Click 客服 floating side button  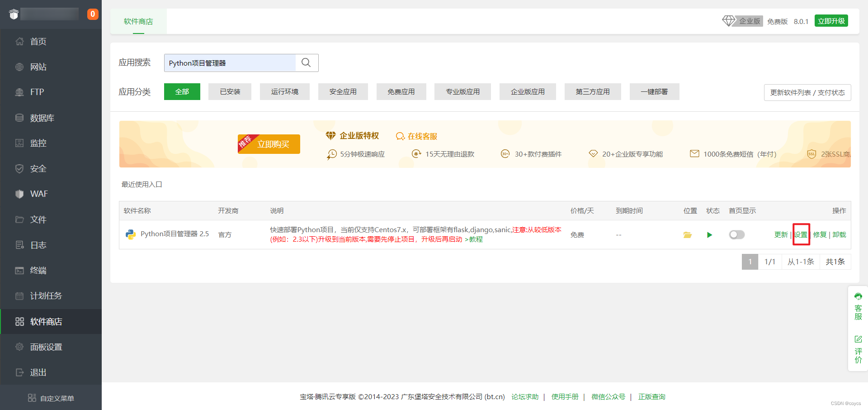click(858, 307)
